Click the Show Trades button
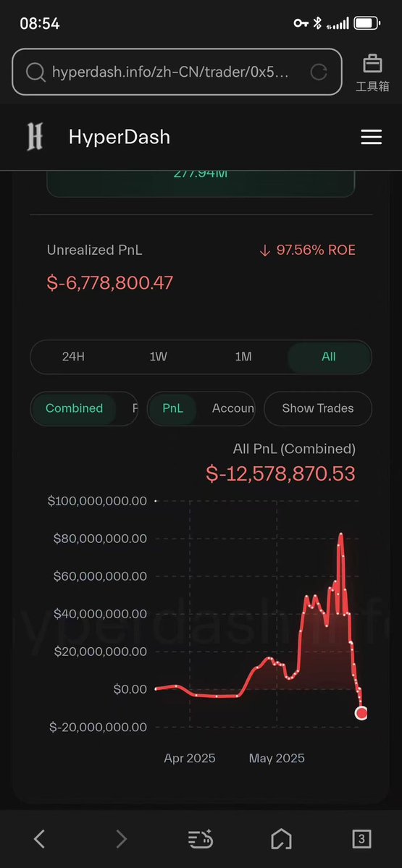Screen dimensions: 402x868 tap(318, 408)
